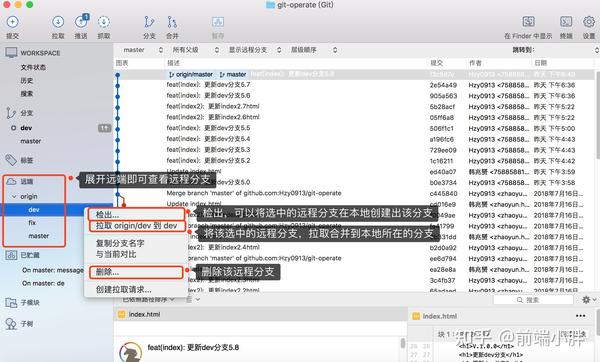Choose 复制分支名字 from context menu
This screenshot has width=600, height=362.
tap(120, 243)
